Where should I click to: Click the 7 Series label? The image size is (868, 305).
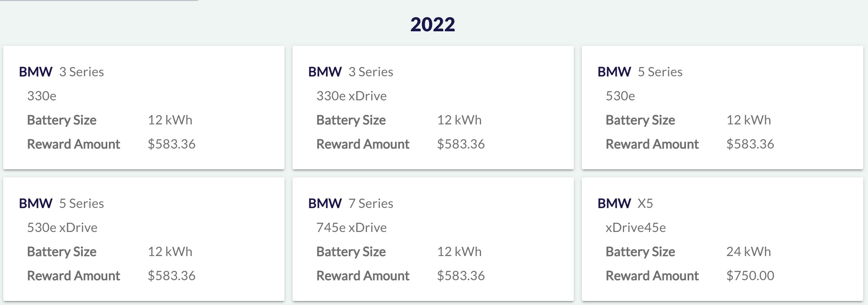click(371, 203)
